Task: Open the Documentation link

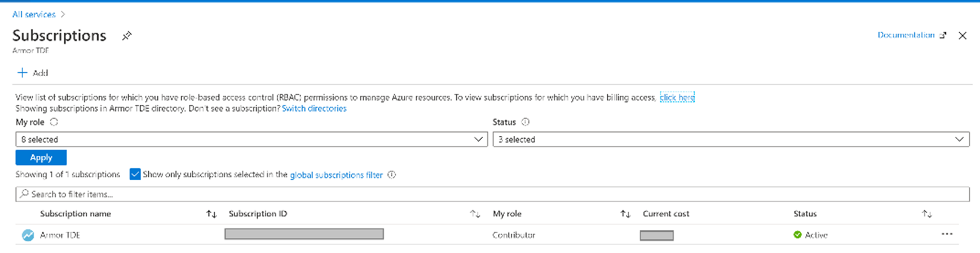Action: [906, 35]
